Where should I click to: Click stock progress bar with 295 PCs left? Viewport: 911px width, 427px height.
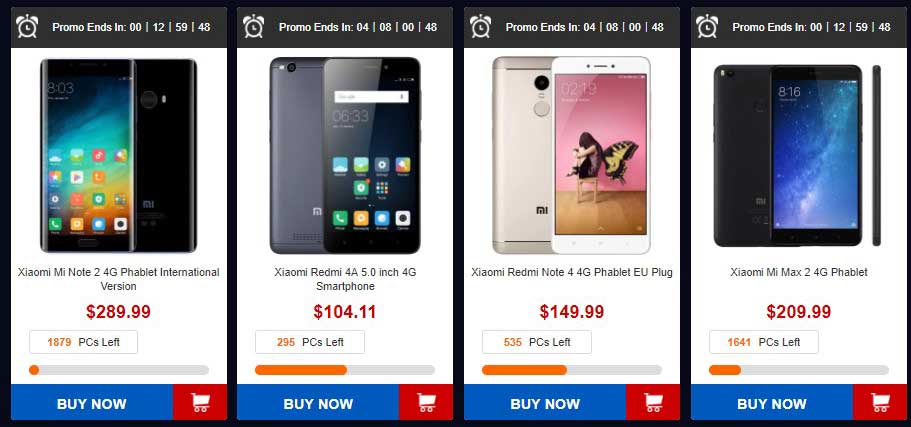345,370
